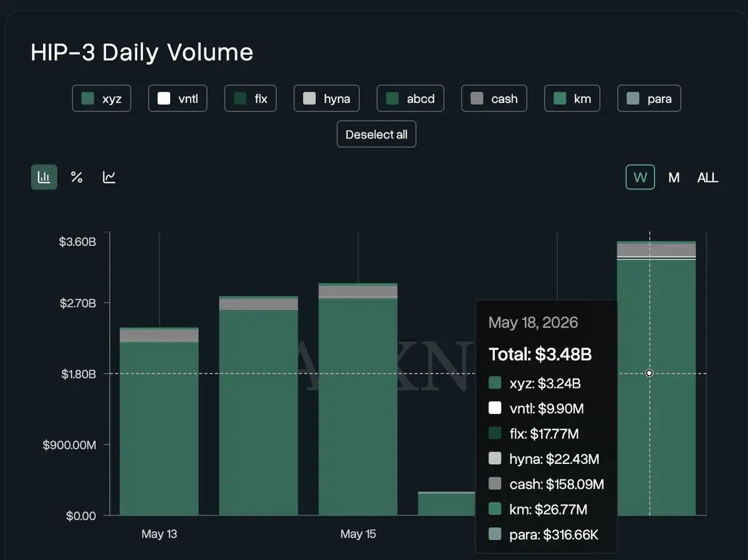
Task: Toggle the km series legend chip
Action: (572, 99)
